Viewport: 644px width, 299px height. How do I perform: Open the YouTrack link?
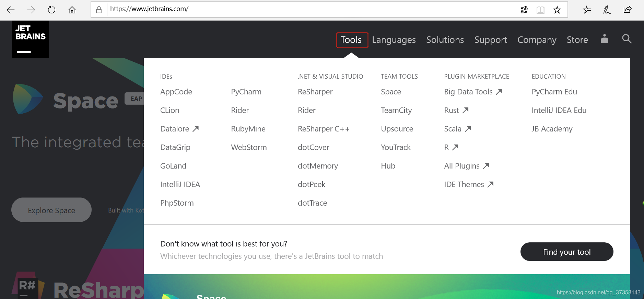coord(396,147)
